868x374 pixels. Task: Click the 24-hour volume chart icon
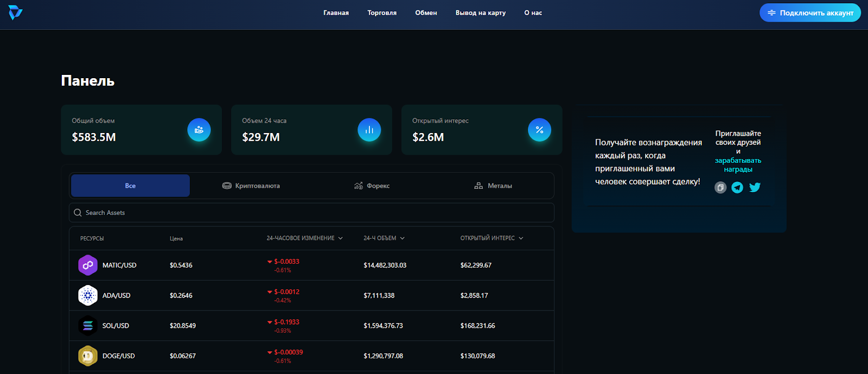369,130
